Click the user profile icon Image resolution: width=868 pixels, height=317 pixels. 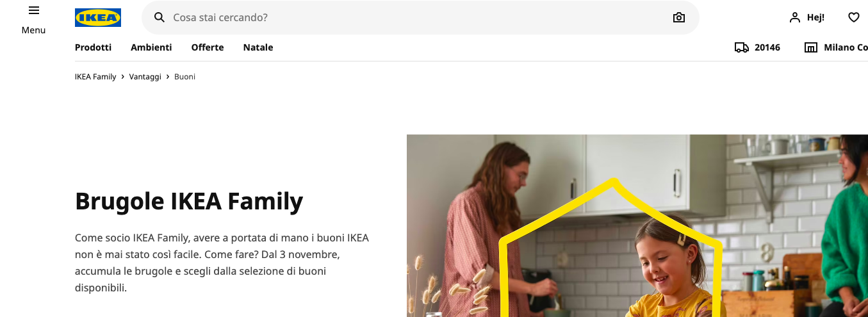795,17
